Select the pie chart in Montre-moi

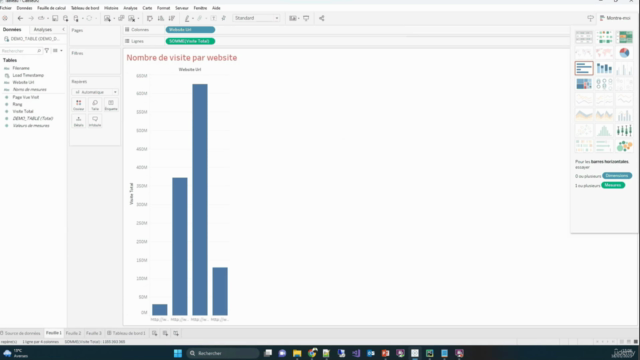pos(624,53)
